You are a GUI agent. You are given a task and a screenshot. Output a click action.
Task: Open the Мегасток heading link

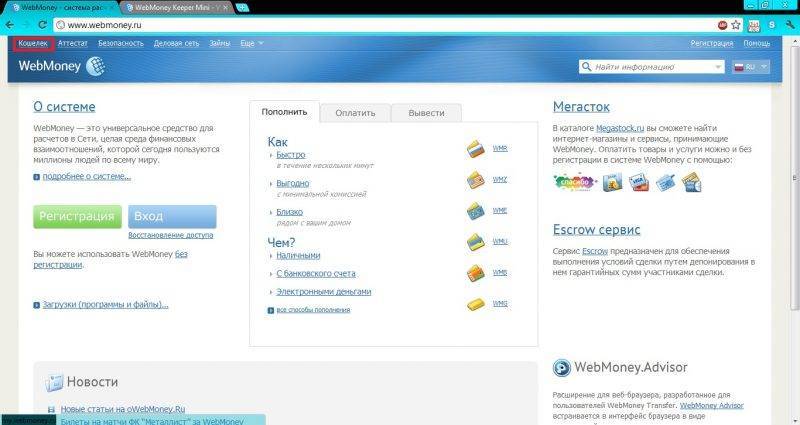coord(581,107)
